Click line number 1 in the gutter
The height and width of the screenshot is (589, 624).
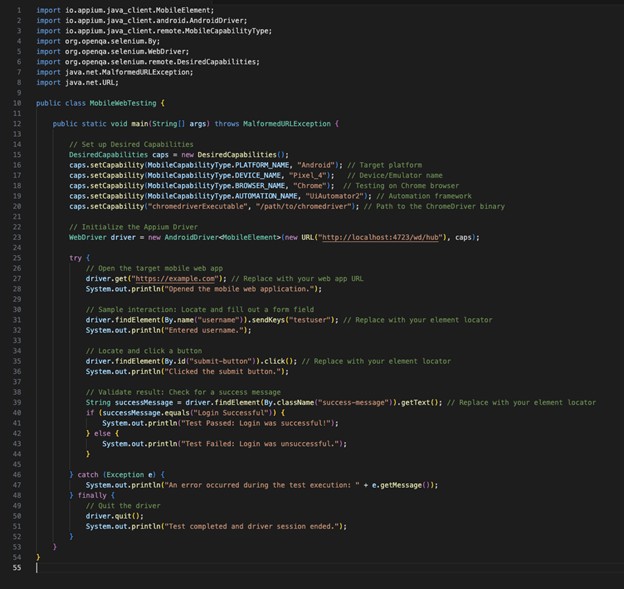tap(19, 10)
